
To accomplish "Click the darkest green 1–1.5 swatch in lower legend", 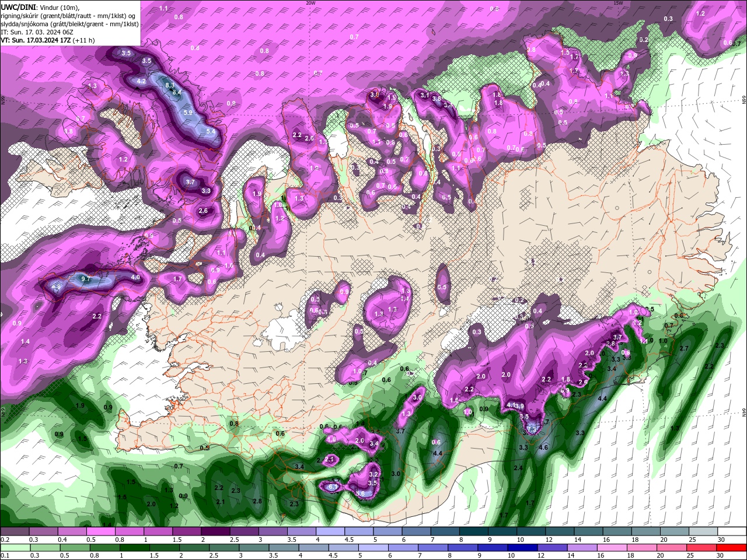I will coord(134,548).
